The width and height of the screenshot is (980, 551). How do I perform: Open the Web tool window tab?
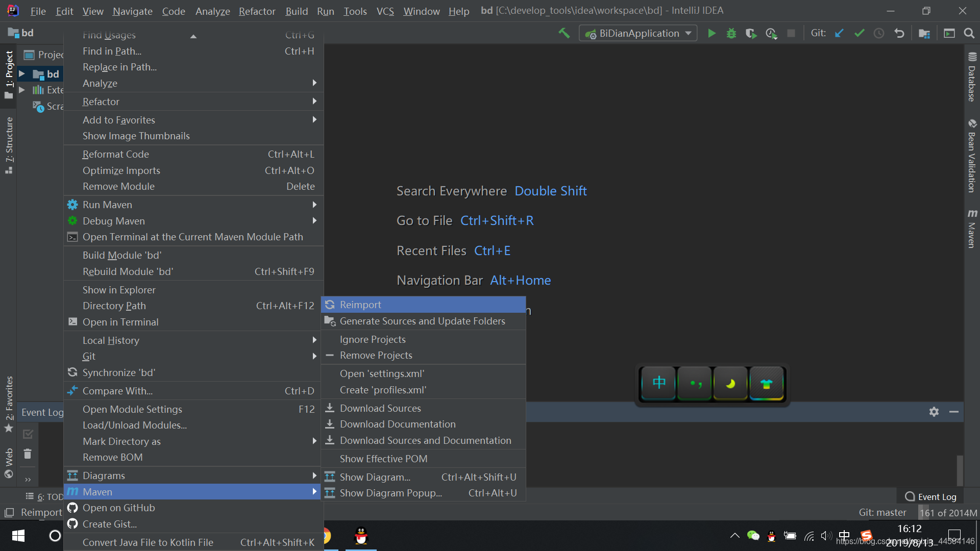coord(9,463)
